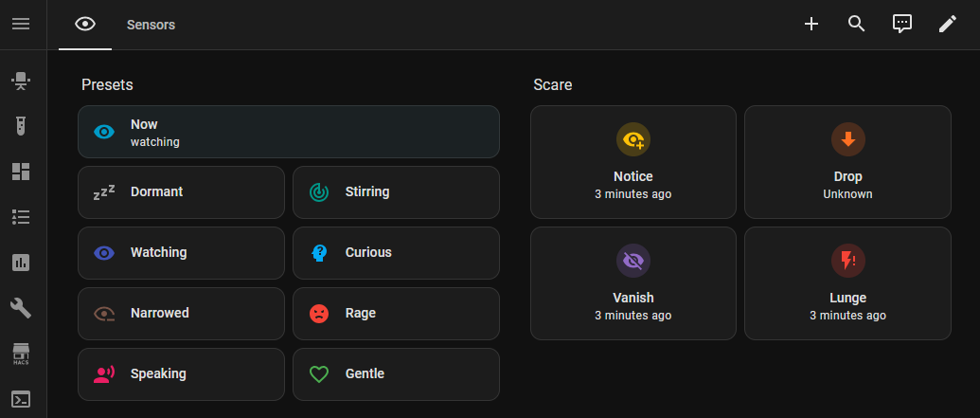Click the orange down-arrow Drop icon

pyautogui.click(x=848, y=139)
